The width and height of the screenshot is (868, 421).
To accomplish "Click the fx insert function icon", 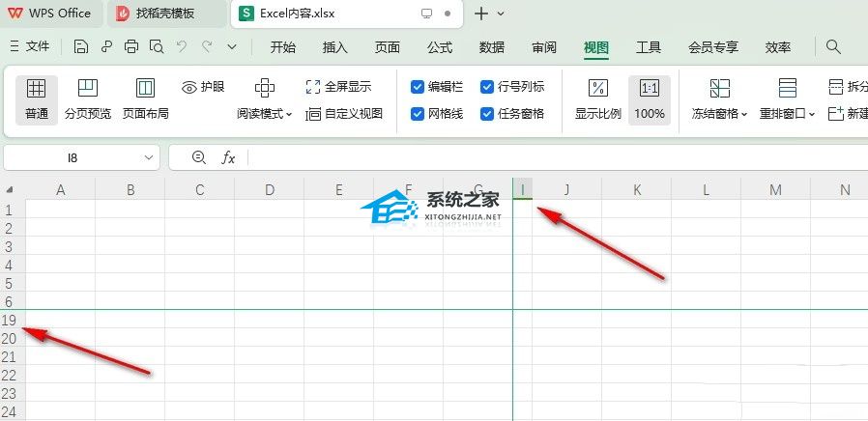I will pyautogui.click(x=228, y=157).
